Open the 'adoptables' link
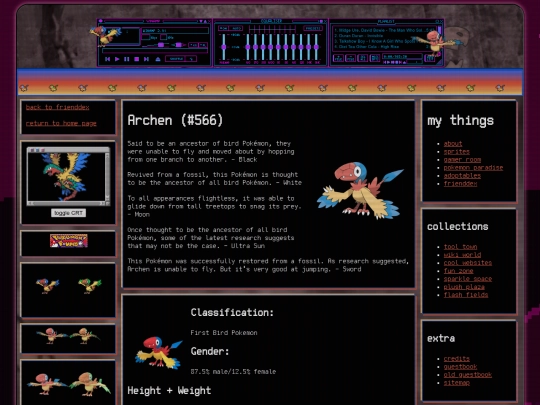540x405 pixels. click(x=462, y=176)
